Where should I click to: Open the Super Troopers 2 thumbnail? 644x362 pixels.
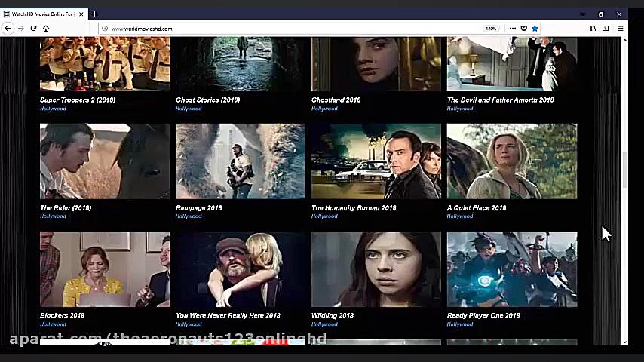pos(105,64)
